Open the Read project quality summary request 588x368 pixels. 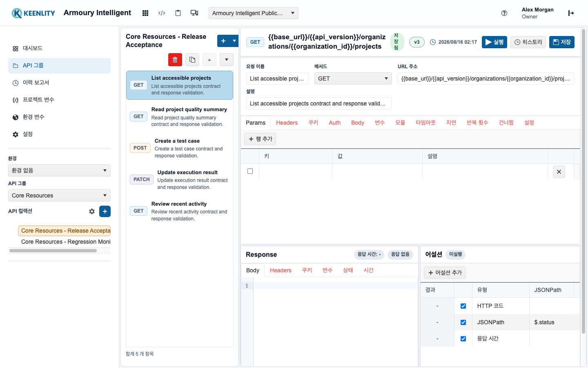click(180, 117)
